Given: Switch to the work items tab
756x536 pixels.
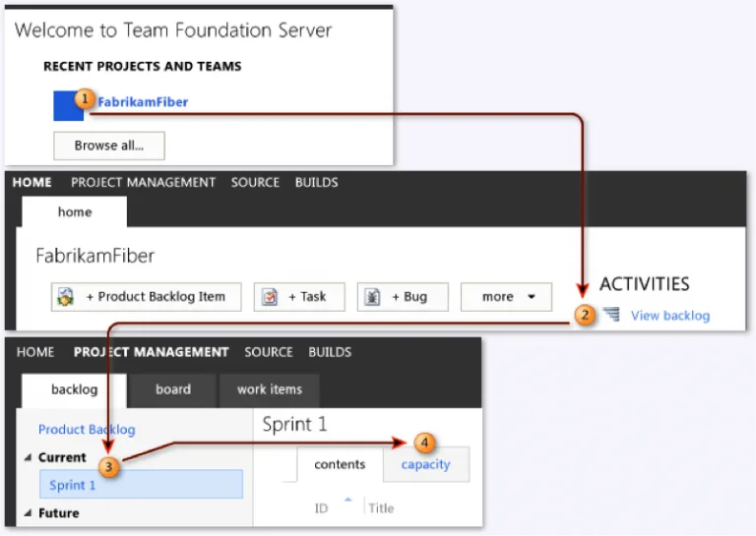Looking at the screenshot, I should [x=270, y=389].
